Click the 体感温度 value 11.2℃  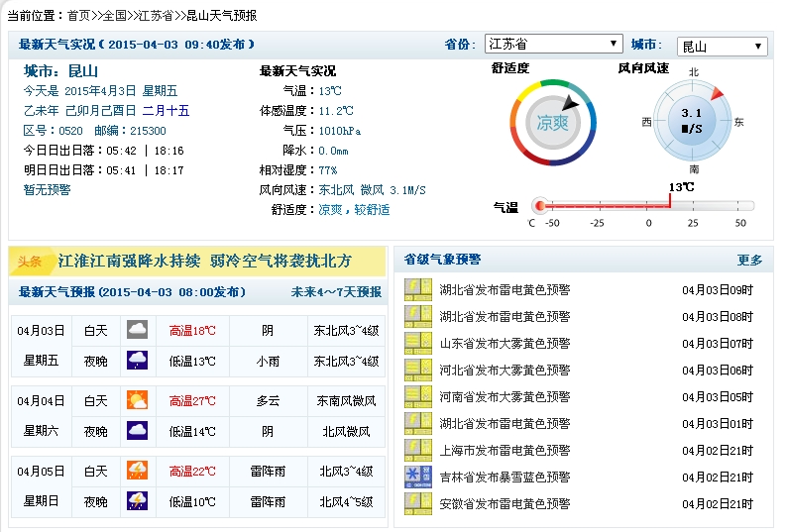click(x=336, y=111)
